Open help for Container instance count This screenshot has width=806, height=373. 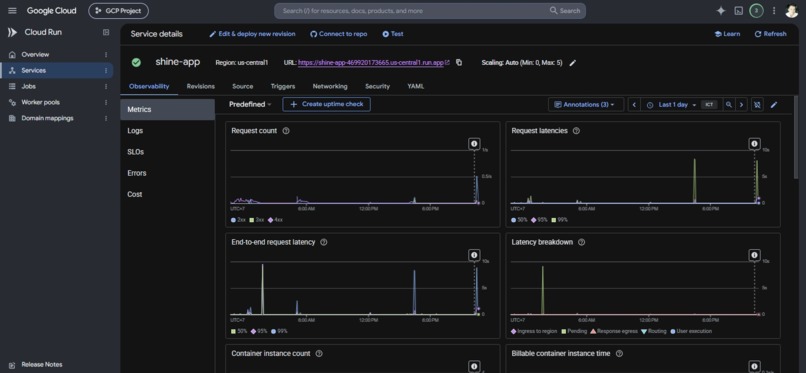[319, 353]
